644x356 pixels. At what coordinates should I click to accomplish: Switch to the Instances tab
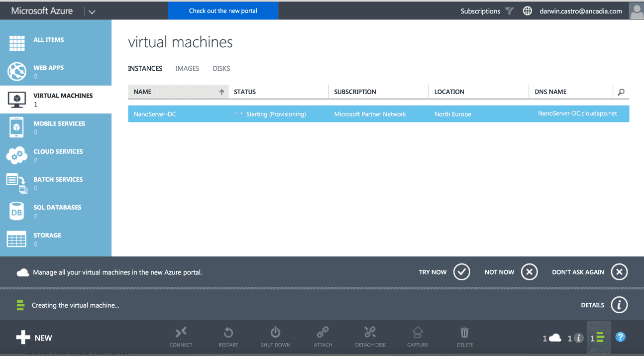coord(145,69)
